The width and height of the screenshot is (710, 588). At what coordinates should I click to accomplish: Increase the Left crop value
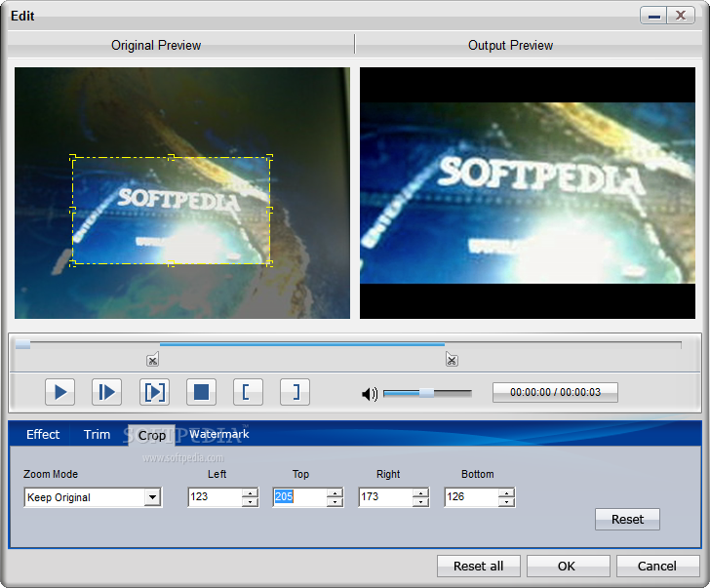[x=250, y=493]
